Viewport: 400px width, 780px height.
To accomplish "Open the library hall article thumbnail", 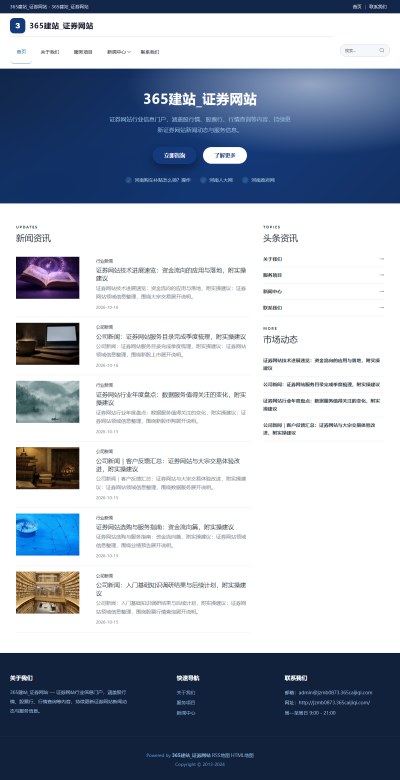I will click(x=47, y=592).
